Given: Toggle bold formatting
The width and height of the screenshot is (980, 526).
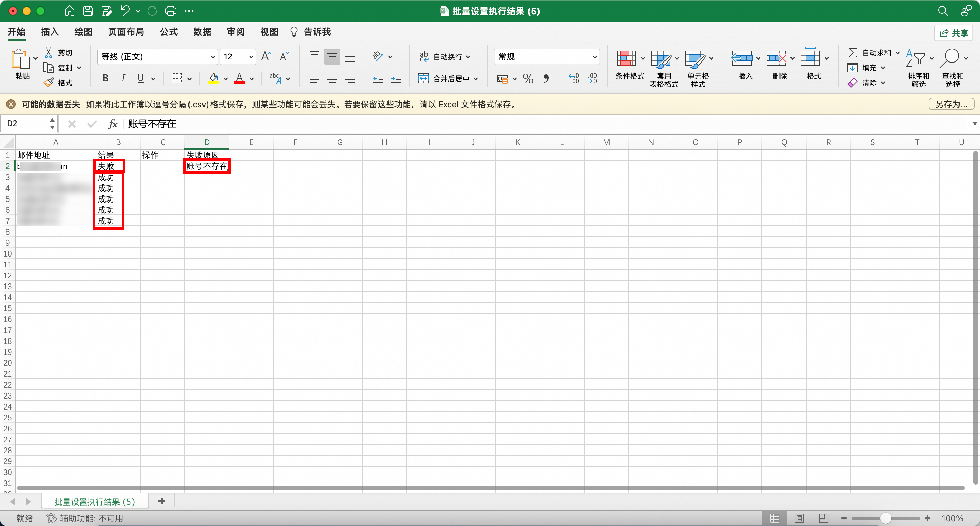Looking at the screenshot, I should coord(106,79).
